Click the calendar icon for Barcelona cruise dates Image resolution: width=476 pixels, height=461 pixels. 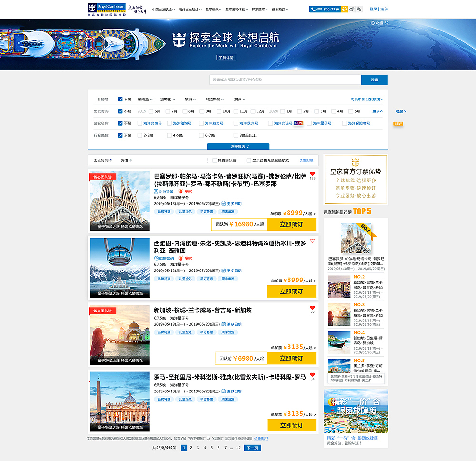point(223,204)
